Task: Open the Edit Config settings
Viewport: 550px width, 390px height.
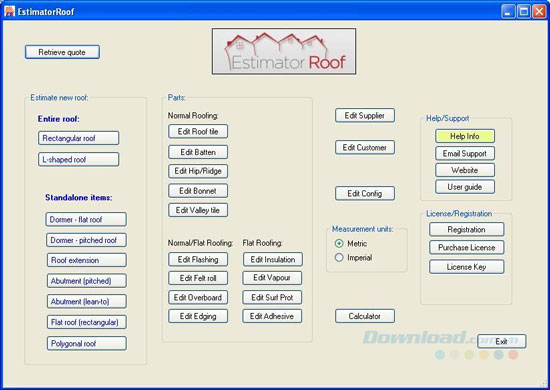Action: click(x=365, y=193)
